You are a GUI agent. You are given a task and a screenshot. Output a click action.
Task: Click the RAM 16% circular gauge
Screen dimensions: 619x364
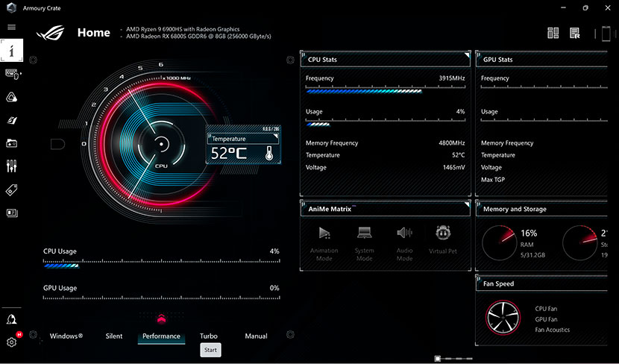point(500,243)
